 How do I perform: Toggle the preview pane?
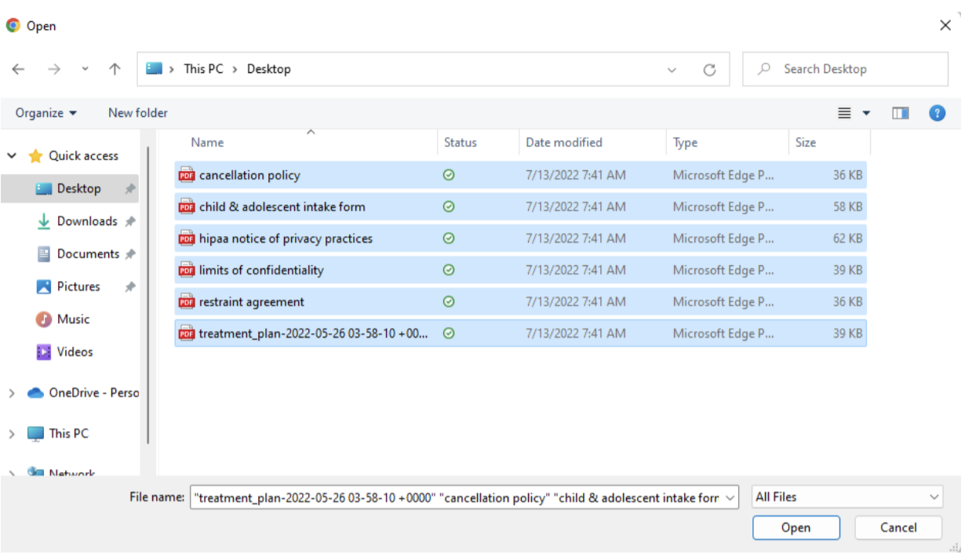(900, 112)
